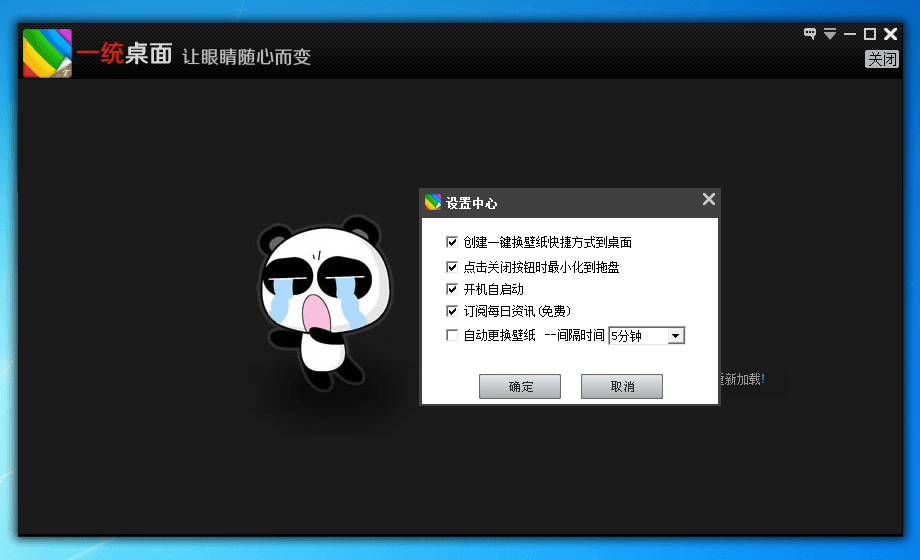
Task: Click the 设置中心 dialog title icon
Action: click(x=433, y=203)
